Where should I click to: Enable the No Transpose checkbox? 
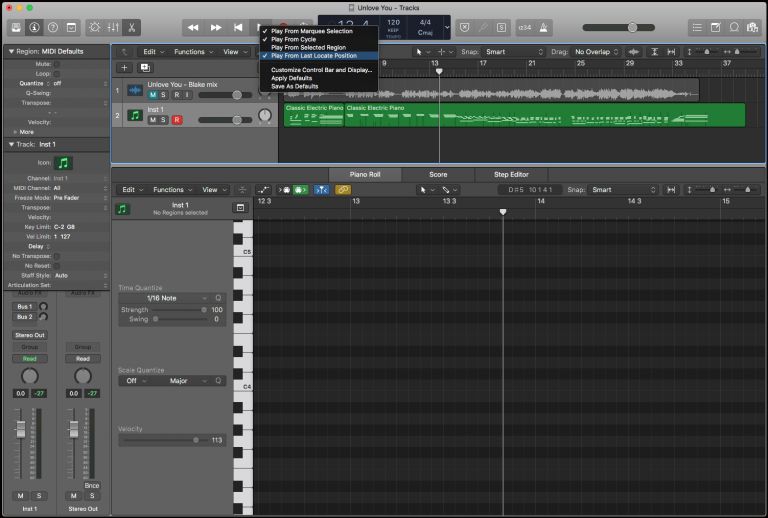[57, 256]
